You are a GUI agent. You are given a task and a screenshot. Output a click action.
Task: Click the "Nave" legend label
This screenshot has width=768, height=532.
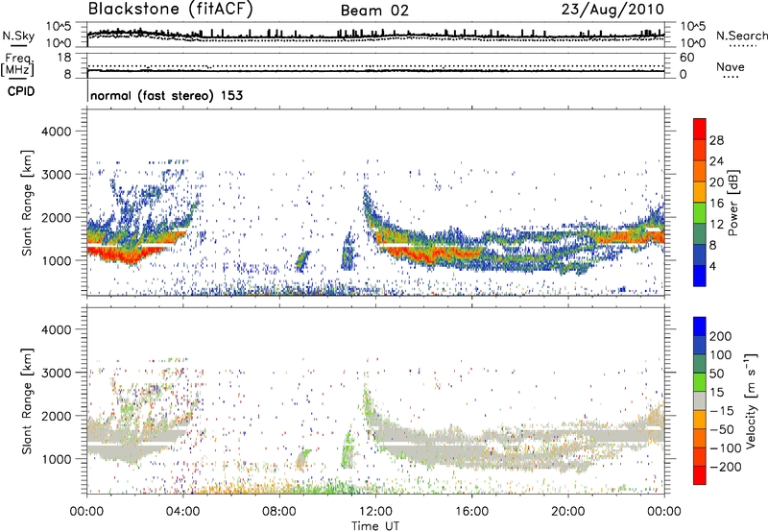tap(730, 66)
